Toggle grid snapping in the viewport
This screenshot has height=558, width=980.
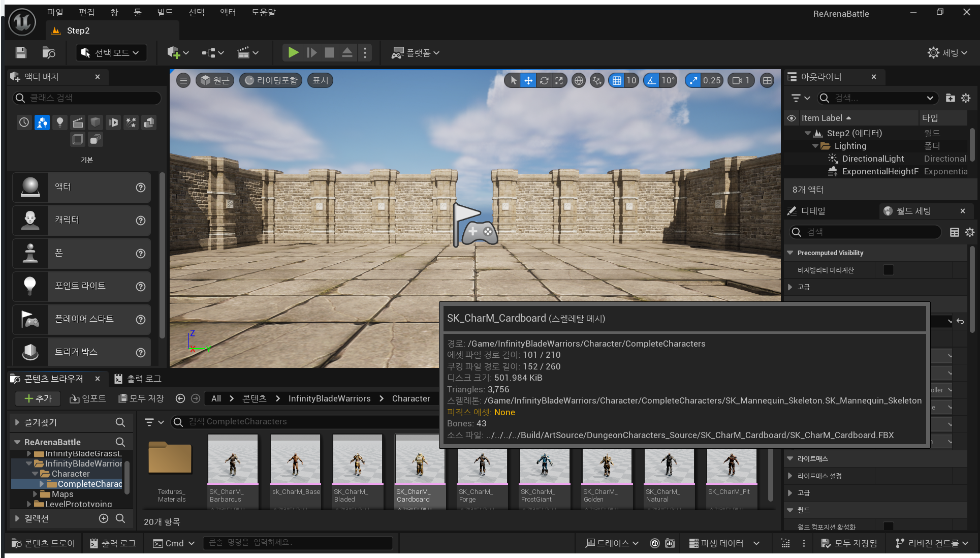[x=617, y=80]
